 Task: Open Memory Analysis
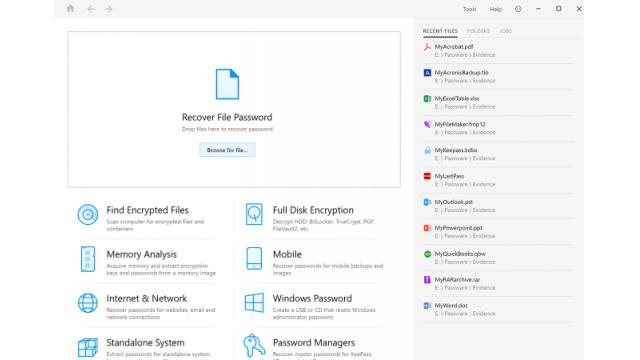(142, 254)
